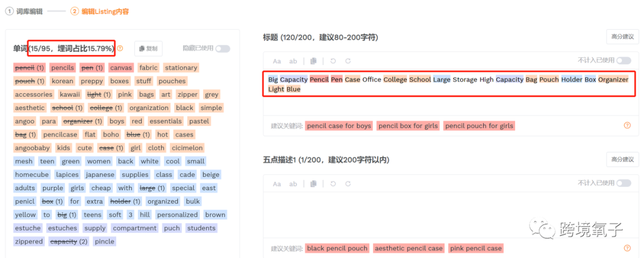Viewport: 644px width, 258px height.
Task: Click the 'mesh' word tag
Action: [x=24, y=161]
